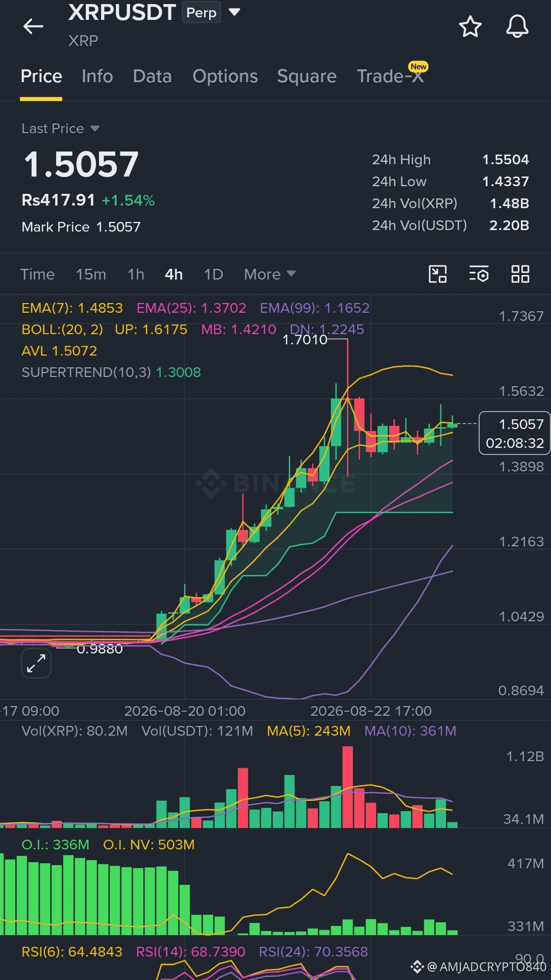551x980 pixels.
Task: Tap the 0.9880 low price marker
Action: 99,649
